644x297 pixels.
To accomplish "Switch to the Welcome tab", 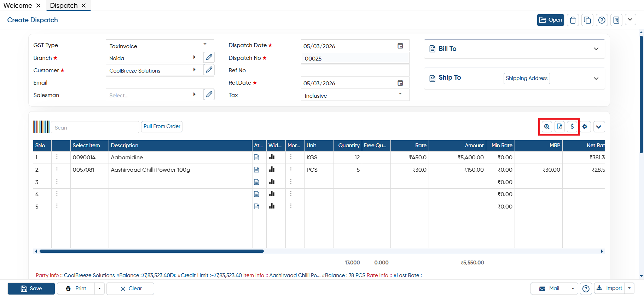I will pos(18,5).
